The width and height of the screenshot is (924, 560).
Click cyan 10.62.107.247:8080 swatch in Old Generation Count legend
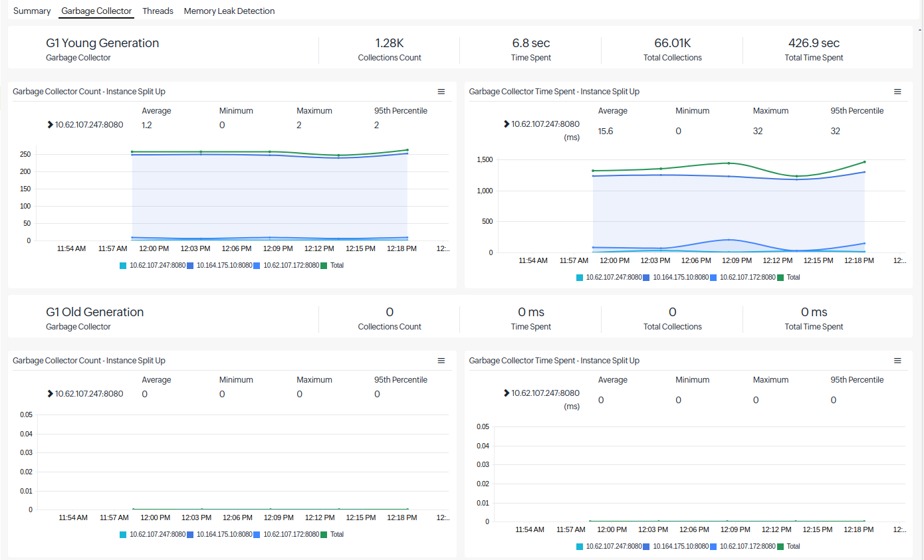pos(123,535)
